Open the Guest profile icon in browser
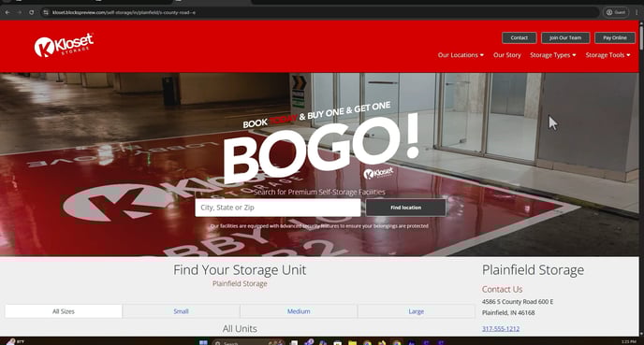The width and height of the screenshot is (644, 345). tap(616, 12)
